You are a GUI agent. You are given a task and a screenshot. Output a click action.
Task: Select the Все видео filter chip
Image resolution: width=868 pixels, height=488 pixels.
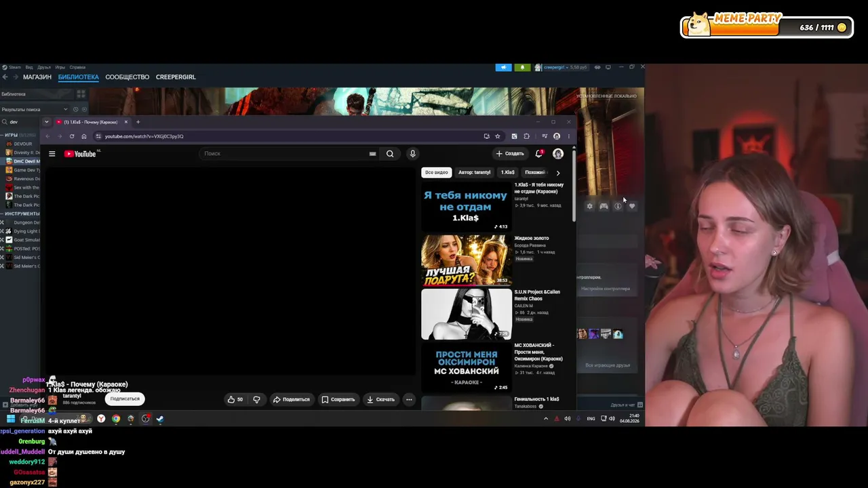click(437, 173)
